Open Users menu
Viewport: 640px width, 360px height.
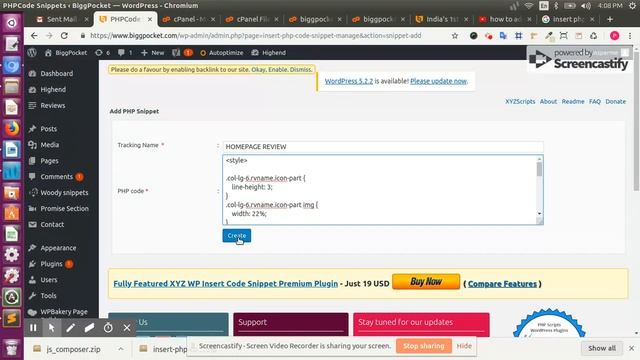[x=49, y=280]
